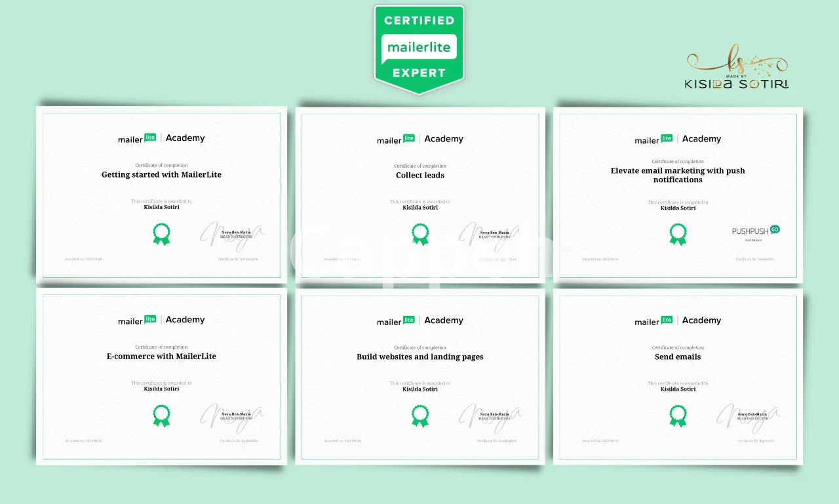Click "Elevate email marketing with push notifications" title

coord(678,175)
